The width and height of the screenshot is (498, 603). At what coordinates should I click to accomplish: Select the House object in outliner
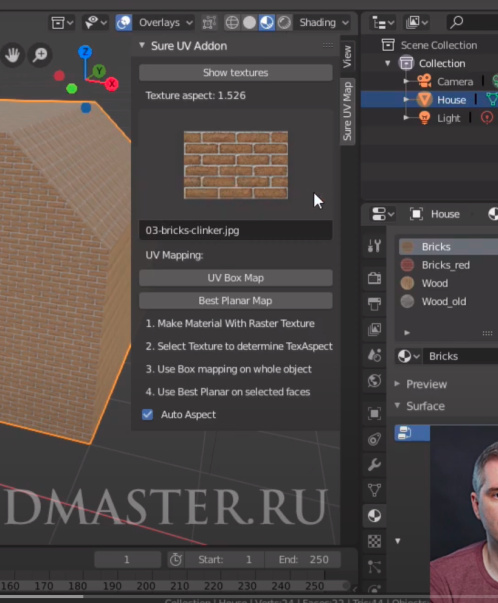point(451,100)
